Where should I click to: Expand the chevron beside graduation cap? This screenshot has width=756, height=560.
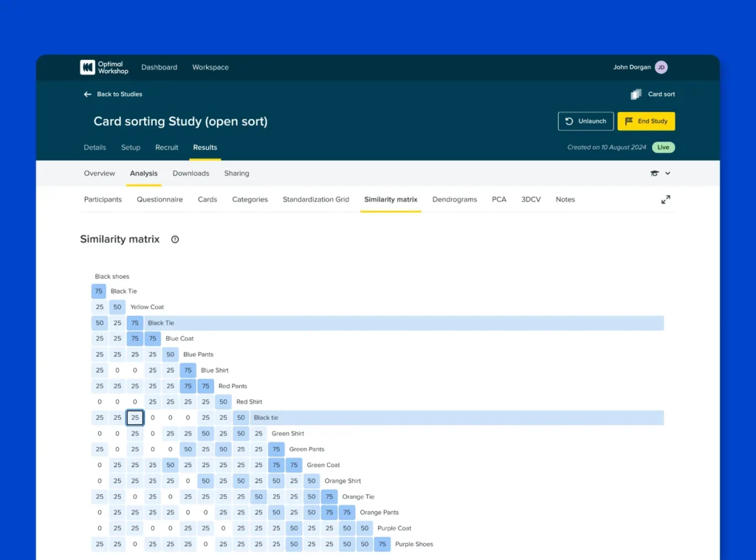667,173
